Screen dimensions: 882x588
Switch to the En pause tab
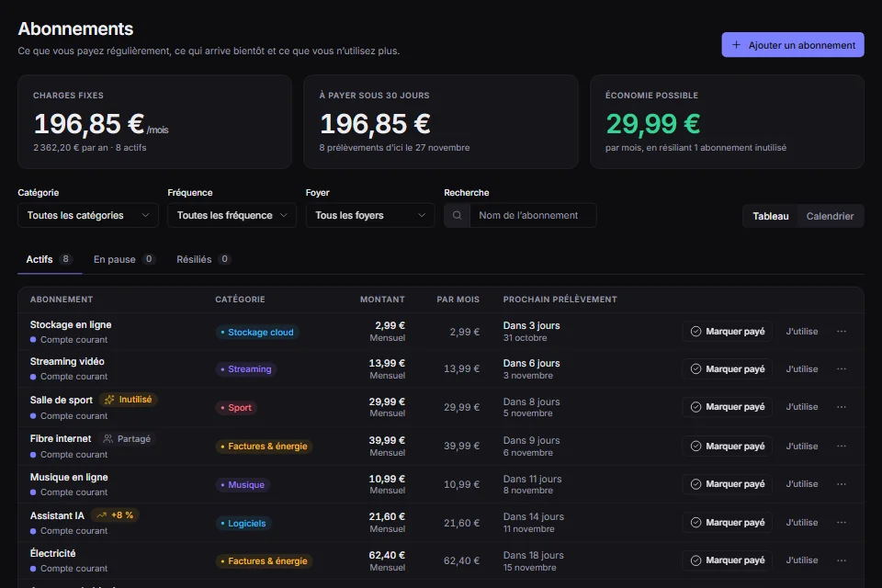[x=124, y=259]
